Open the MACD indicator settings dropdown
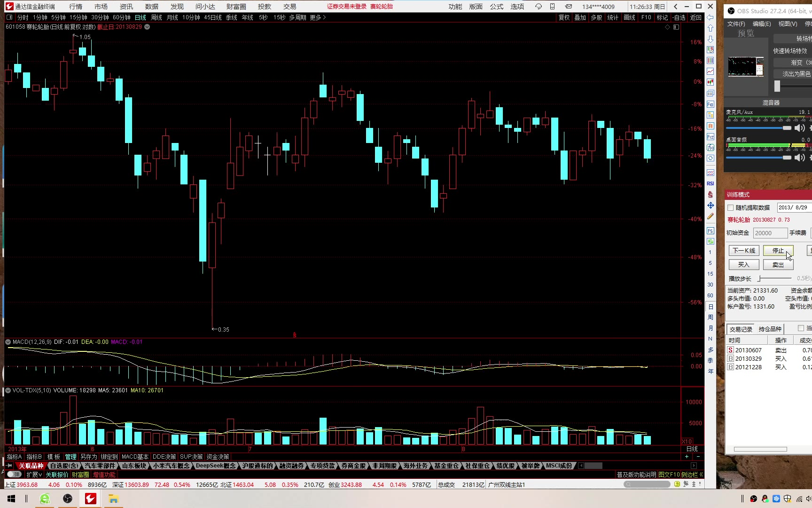The width and height of the screenshot is (812, 508). coord(8,342)
